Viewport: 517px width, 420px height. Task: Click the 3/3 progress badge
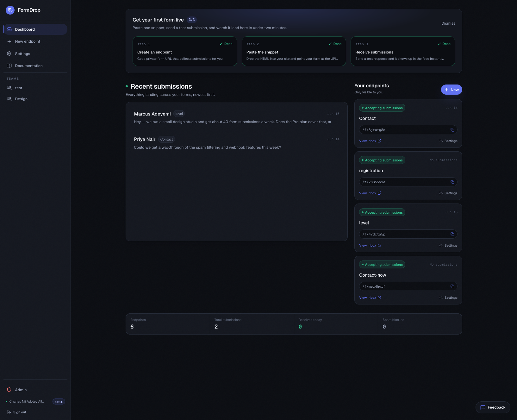click(x=192, y=20)
